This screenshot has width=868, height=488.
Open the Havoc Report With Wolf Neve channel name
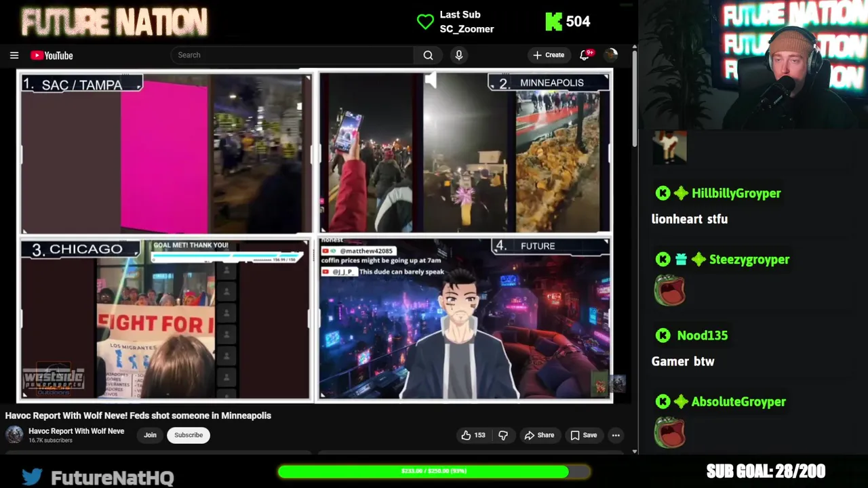[76, 431]
